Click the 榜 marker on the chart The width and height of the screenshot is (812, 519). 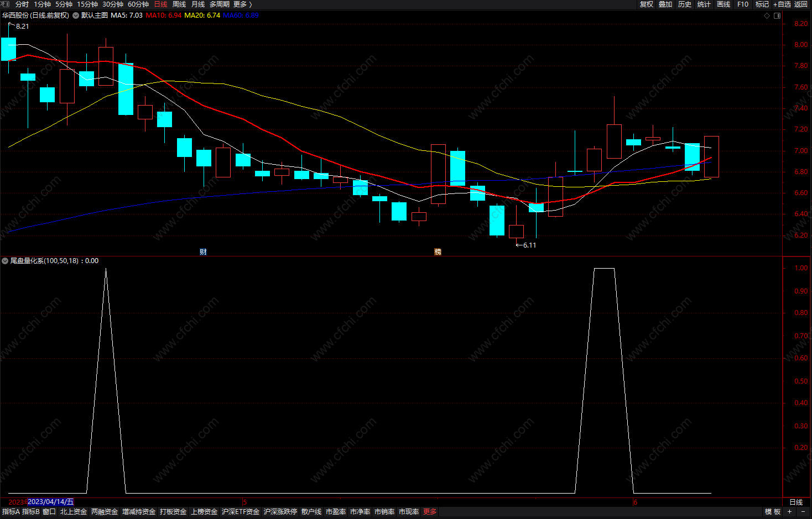438,252
